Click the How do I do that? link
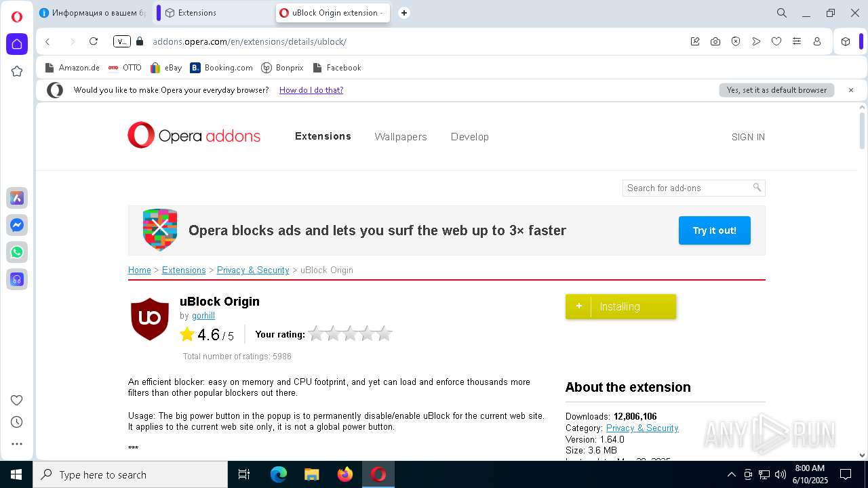This screenshot has height=488, width=868. point(311,90)
